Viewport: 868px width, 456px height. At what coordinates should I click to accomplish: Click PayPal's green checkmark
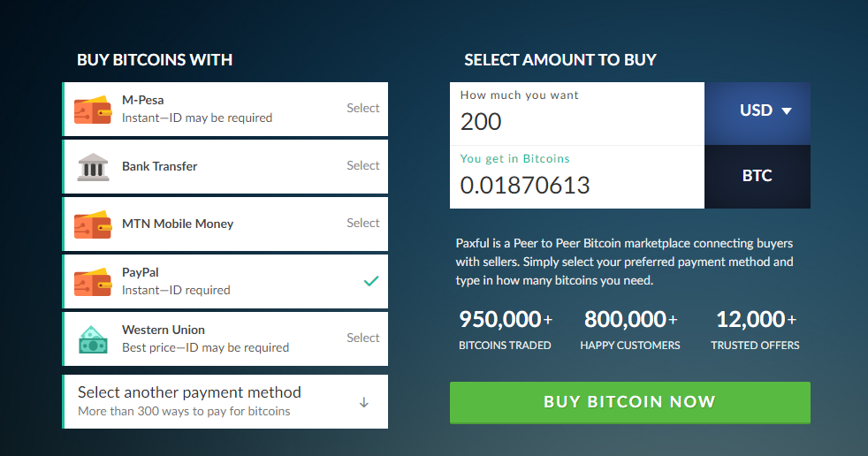tap(371, 281)
